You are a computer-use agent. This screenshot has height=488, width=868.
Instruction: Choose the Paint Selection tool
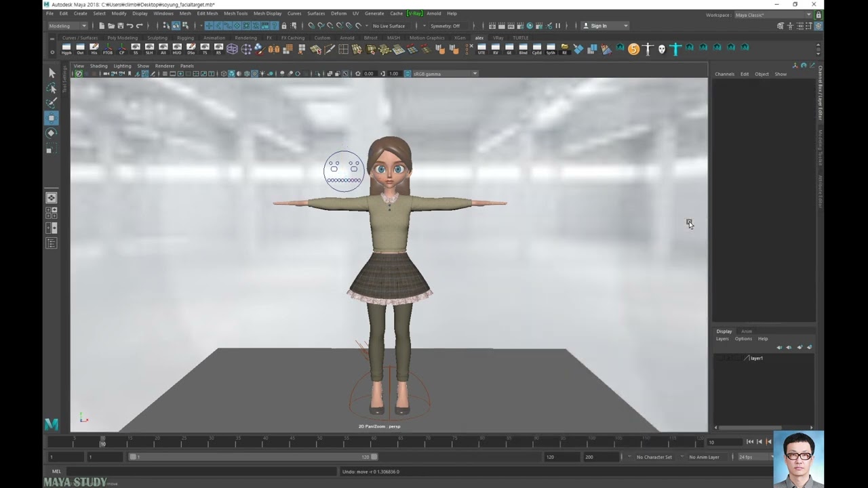(x=52, y=103)
